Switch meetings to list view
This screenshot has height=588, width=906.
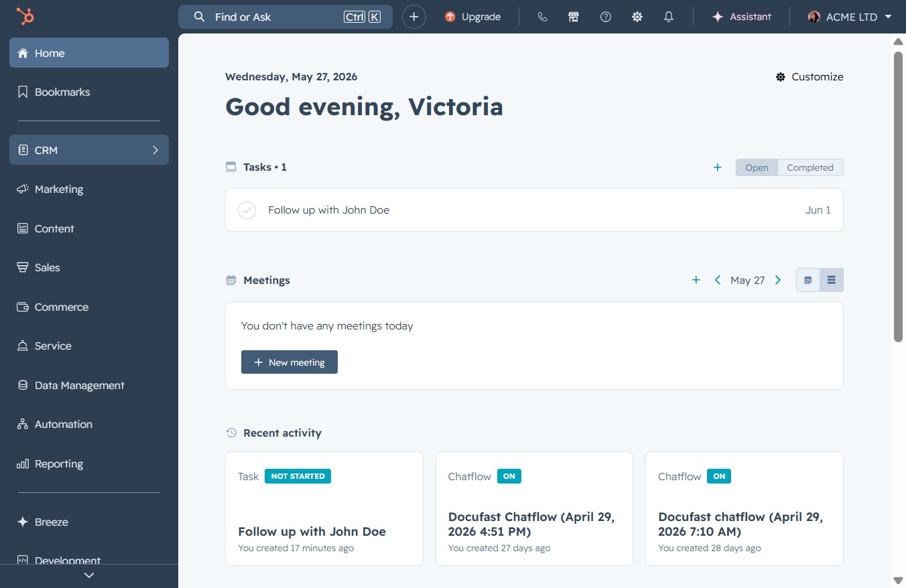(x=832, y=280)
